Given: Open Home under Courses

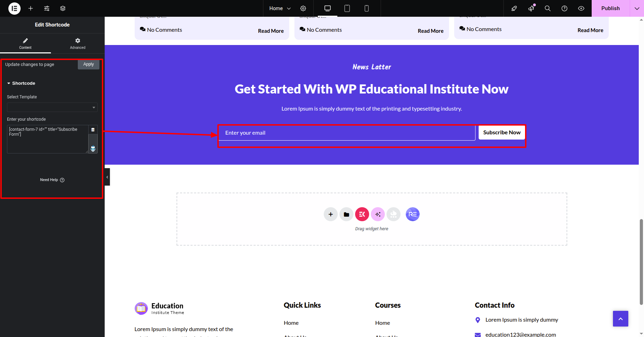Looking at the screenshot, I should coord(382,323).
